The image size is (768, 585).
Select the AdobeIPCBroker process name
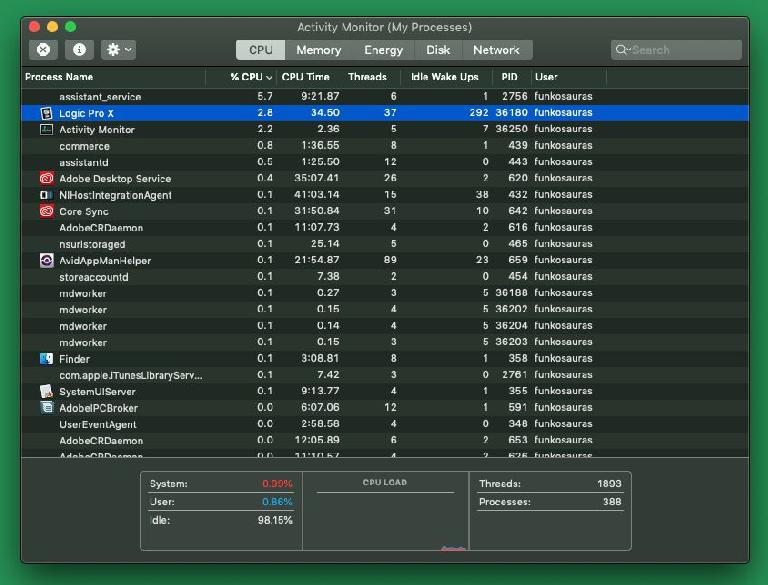pos(98,408)
